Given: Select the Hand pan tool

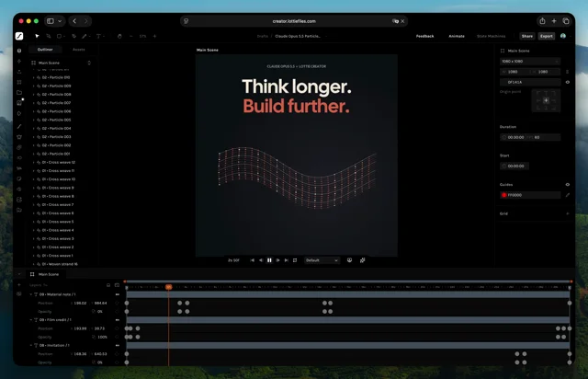Looking at the screenshot, I should [119, 36].
